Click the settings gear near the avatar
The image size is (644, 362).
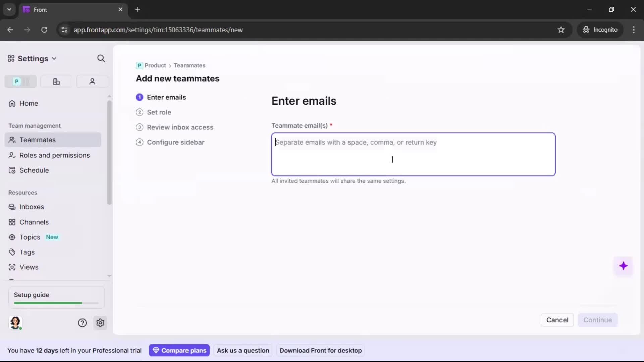[x=100, y=323]
